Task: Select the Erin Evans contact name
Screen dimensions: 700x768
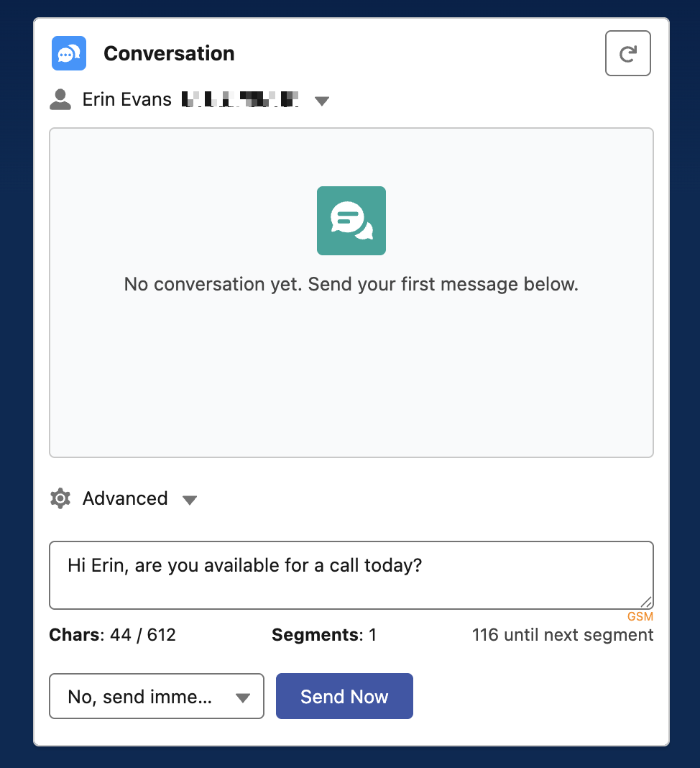Action: 127,99
